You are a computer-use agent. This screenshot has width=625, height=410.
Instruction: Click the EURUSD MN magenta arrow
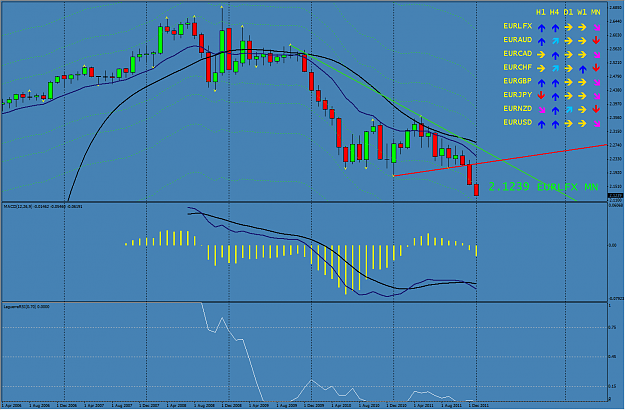596,124
